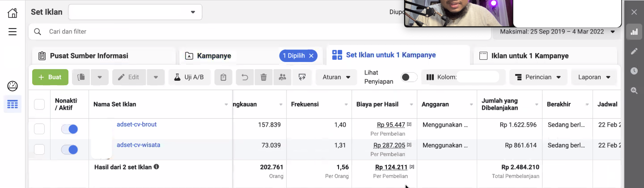Click the green Buat button
Viewport: 644px width, 188px height.
pyautogui.click(x=50, y=77)
